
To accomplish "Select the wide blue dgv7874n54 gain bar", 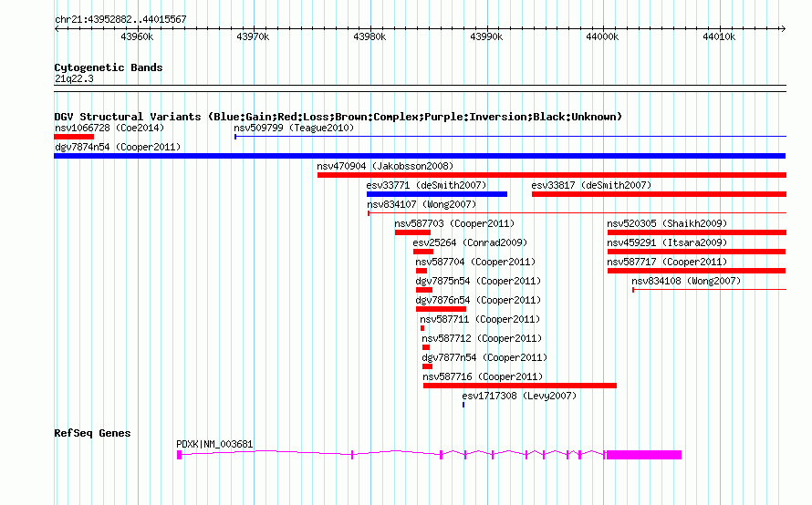I will pyautogui.click(x=420, y=156).
